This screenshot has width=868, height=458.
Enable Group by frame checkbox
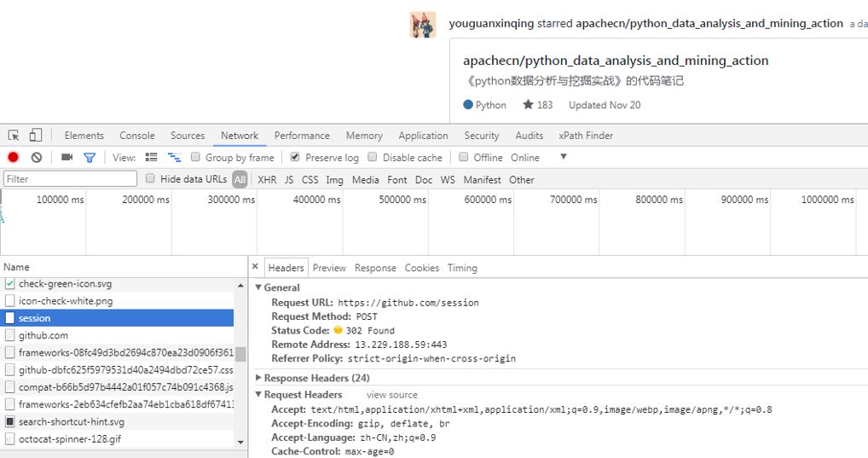195,157
